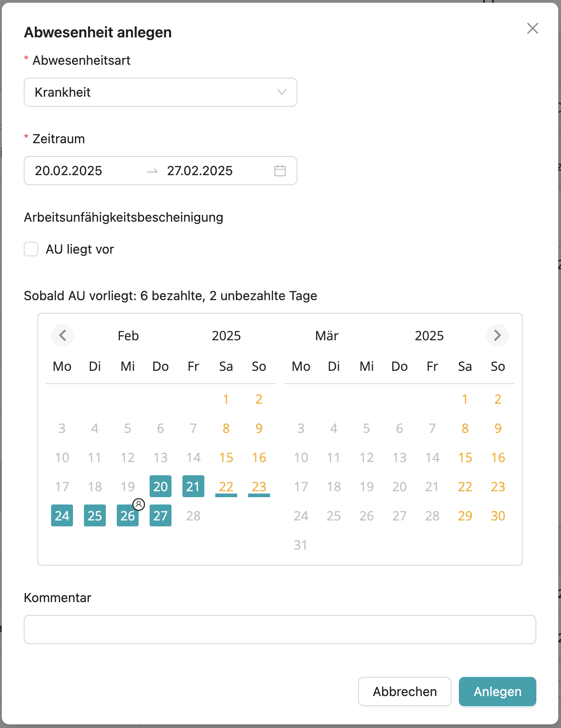Select February 21 in the calendar
This screenshot has width=561, height=728.
click(193, 487)
